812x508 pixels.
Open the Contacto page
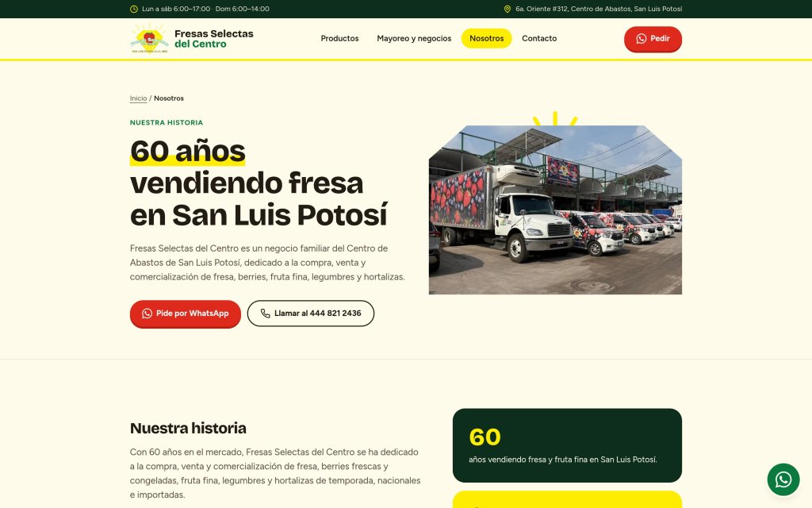(539, 38)
